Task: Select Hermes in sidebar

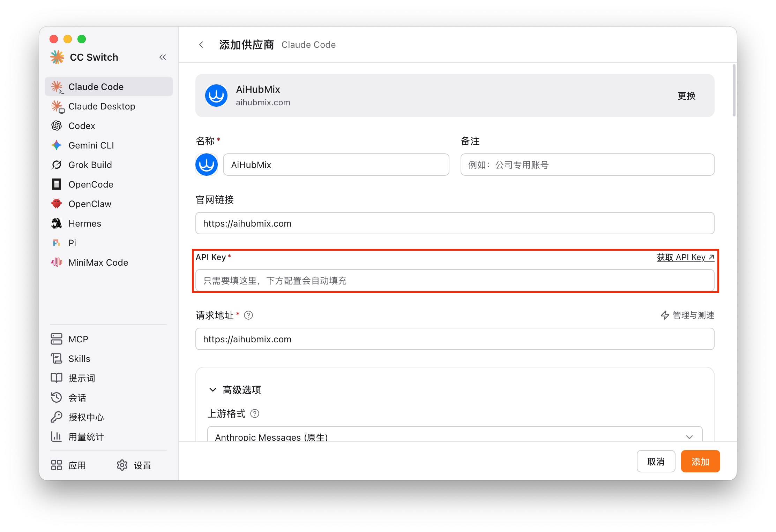Action: [x=109, y=223]
